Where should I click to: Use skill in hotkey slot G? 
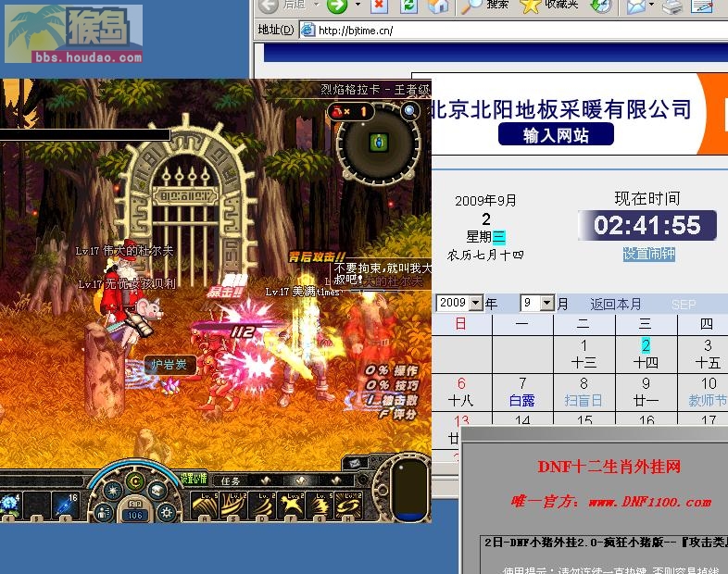(320, 506)
